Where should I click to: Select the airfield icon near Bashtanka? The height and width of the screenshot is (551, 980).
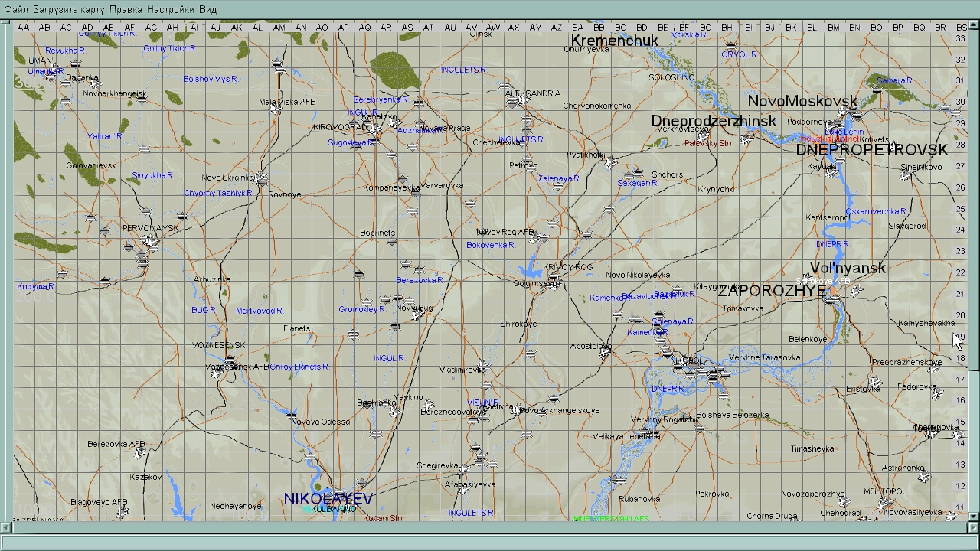click(x=395, y=412)
